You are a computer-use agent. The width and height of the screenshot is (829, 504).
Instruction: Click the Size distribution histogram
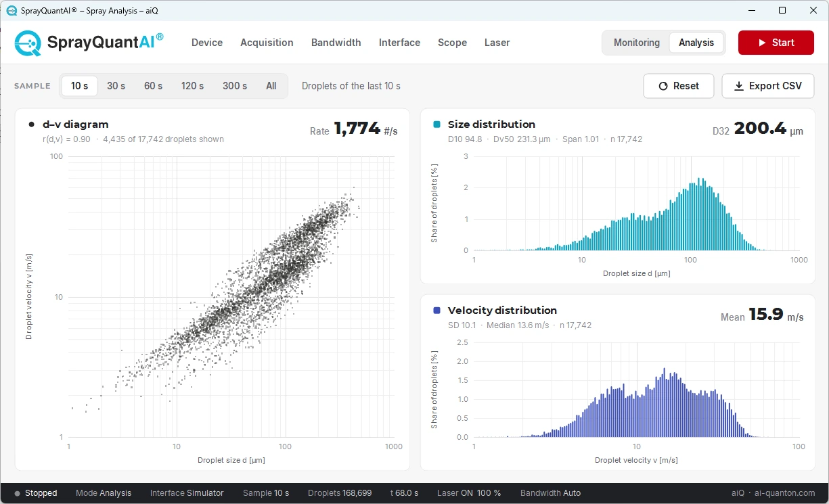[636, 204]
